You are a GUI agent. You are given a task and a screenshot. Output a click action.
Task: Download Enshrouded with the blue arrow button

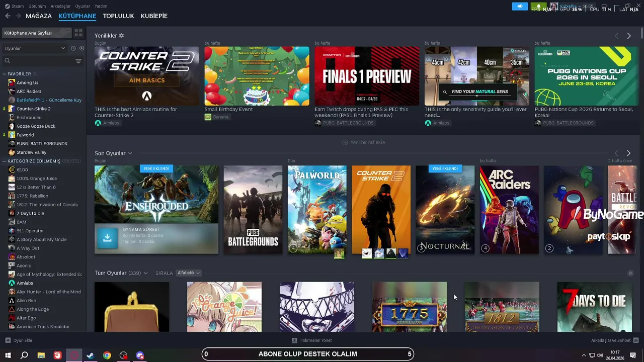click(107, 238)
